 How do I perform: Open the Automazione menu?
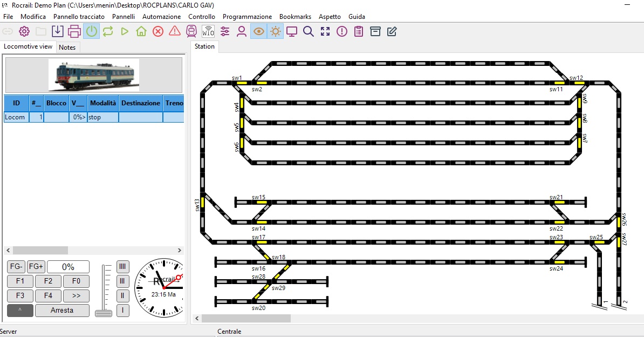point(161,17)
